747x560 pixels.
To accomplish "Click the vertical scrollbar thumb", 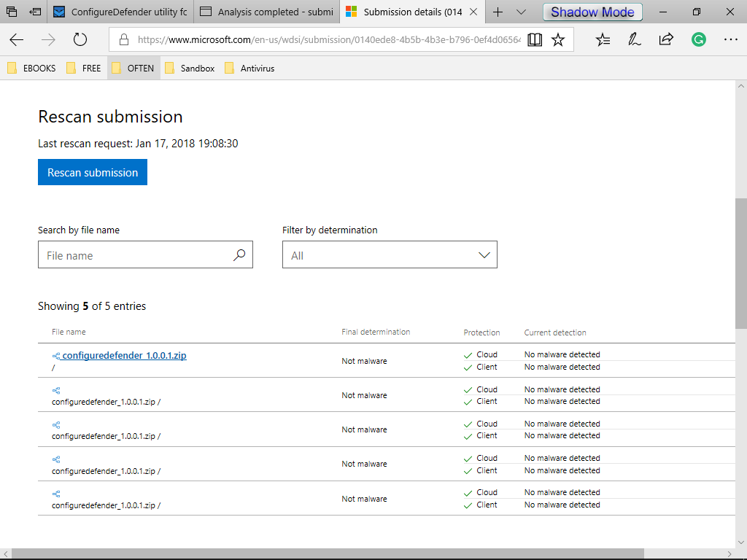I will [741, 263].
